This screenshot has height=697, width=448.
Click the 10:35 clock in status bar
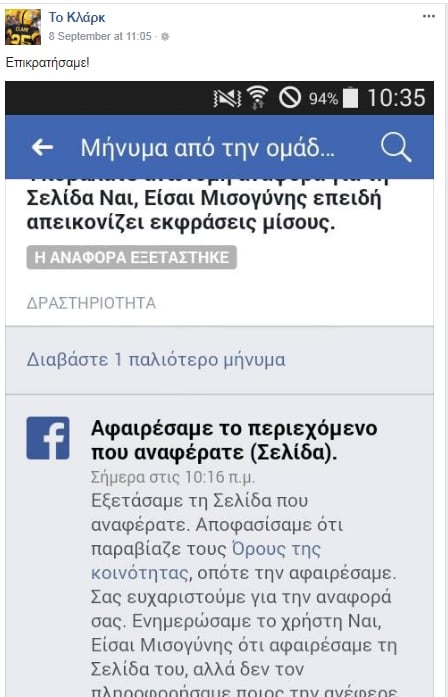(396, 98)
